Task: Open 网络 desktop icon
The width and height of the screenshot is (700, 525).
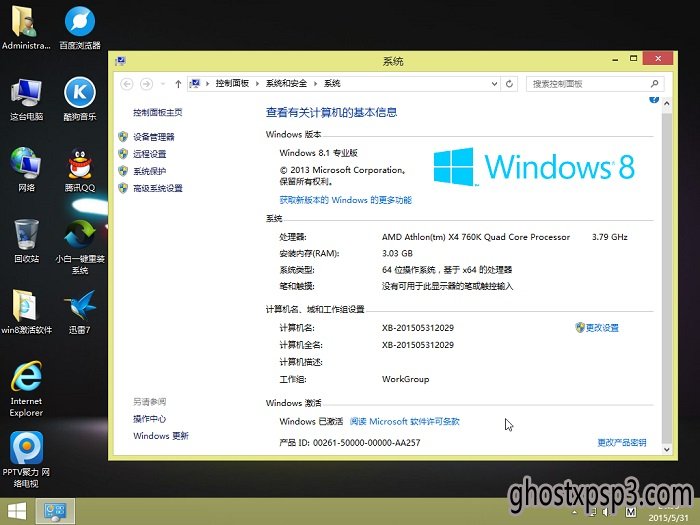Action: [26, 170]
